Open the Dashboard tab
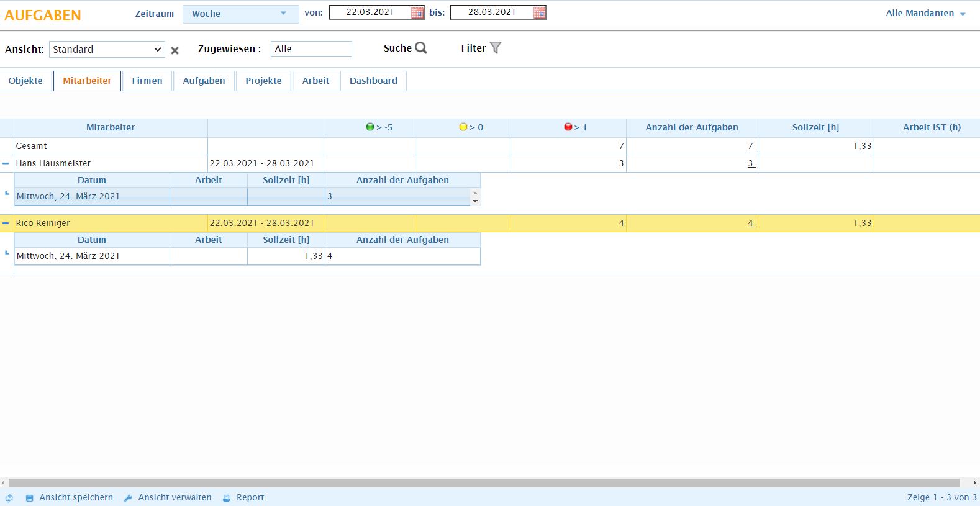This screenshot has width=980, height=506. pyautogui.click(x=373, y=81)
